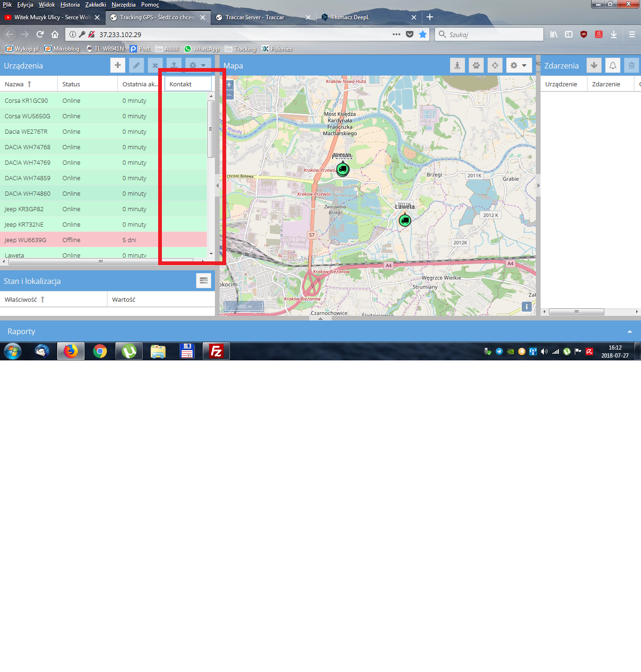The image size is (641, 672).
Task: Select the Jeep KR3GP82 device row
Action: 103,209
